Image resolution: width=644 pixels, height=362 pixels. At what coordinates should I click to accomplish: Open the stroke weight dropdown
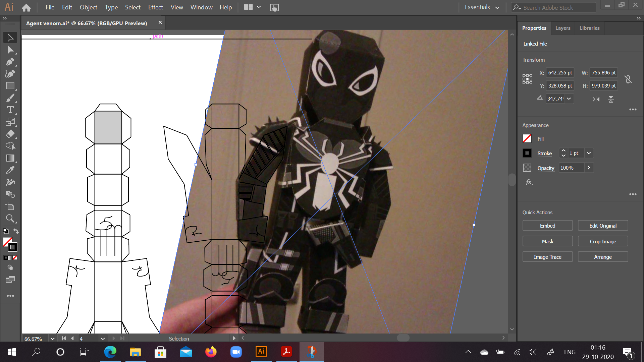coord(589,153)
